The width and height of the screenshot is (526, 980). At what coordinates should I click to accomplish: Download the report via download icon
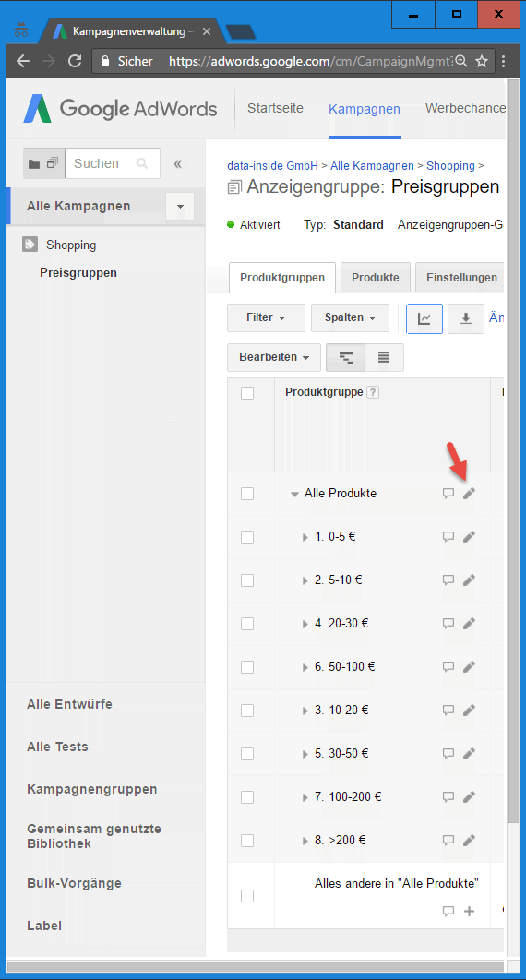click(465, 318)
